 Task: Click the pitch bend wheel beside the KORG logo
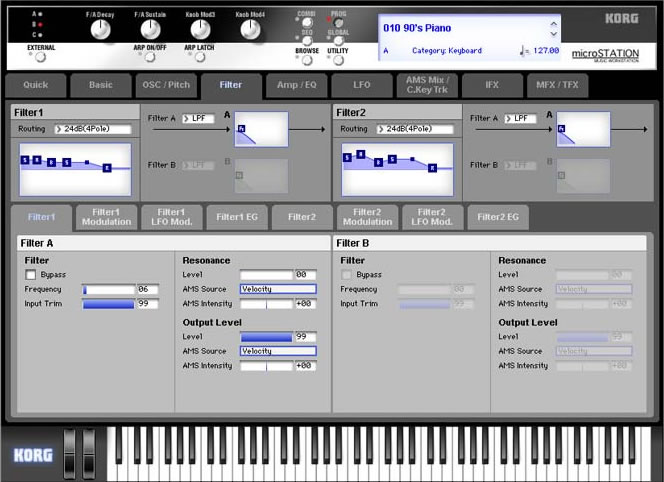(x=69, y=454)
